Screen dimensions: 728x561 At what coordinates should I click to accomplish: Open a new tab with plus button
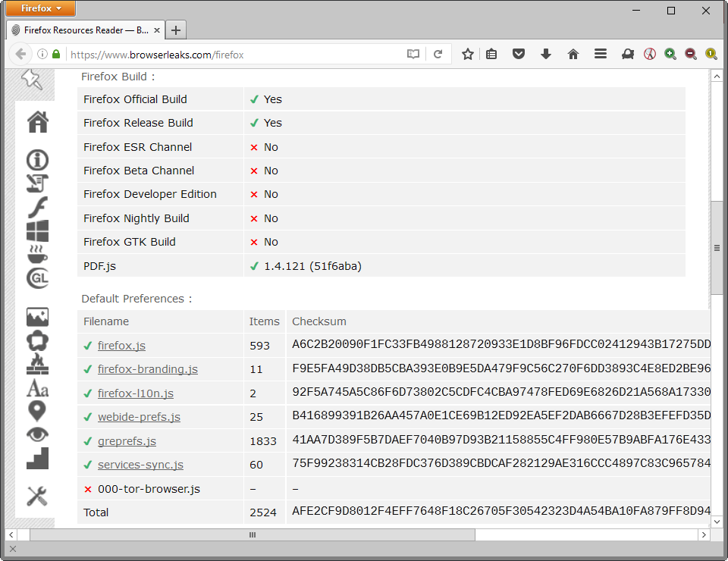176,30
